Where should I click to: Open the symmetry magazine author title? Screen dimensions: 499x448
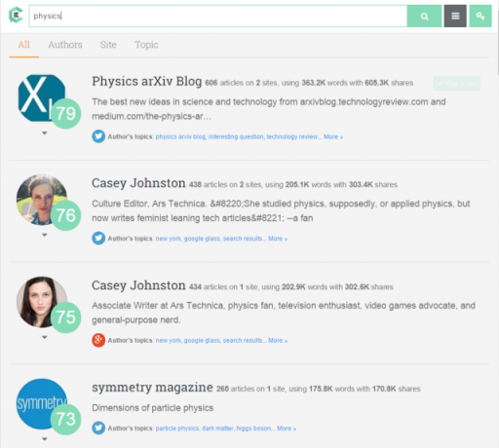[152, 388]
